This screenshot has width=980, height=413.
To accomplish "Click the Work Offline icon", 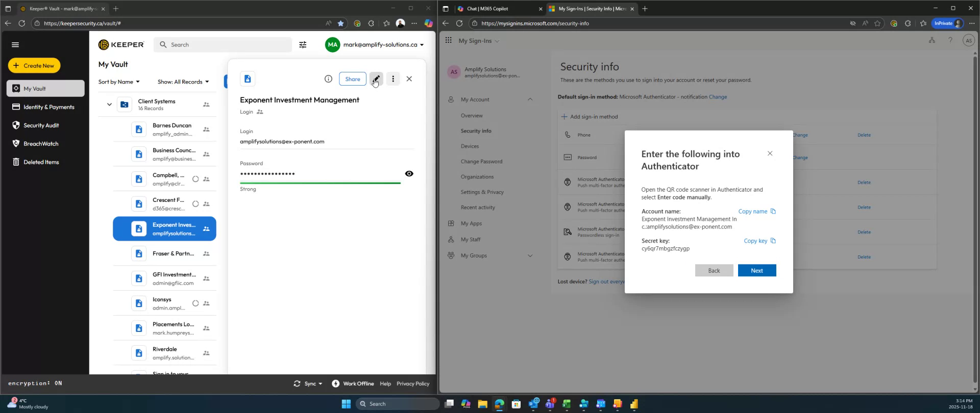I will [x=335, y=384].
